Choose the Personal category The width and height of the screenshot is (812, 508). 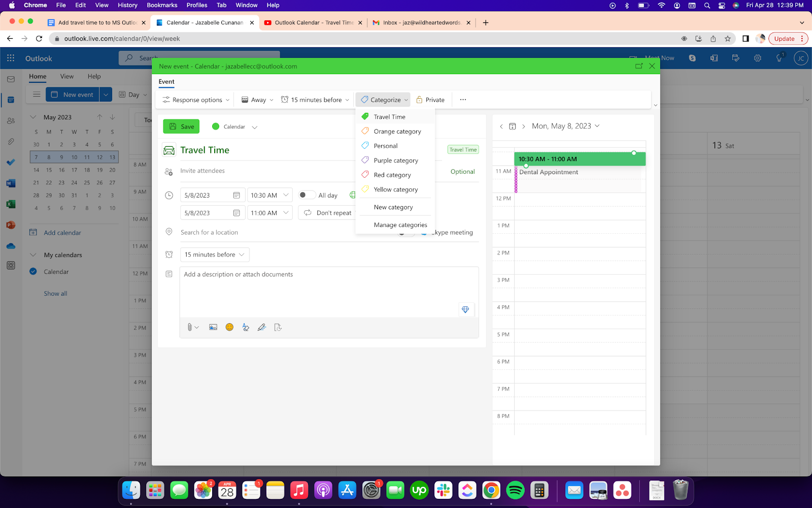[x=395, y=146]
